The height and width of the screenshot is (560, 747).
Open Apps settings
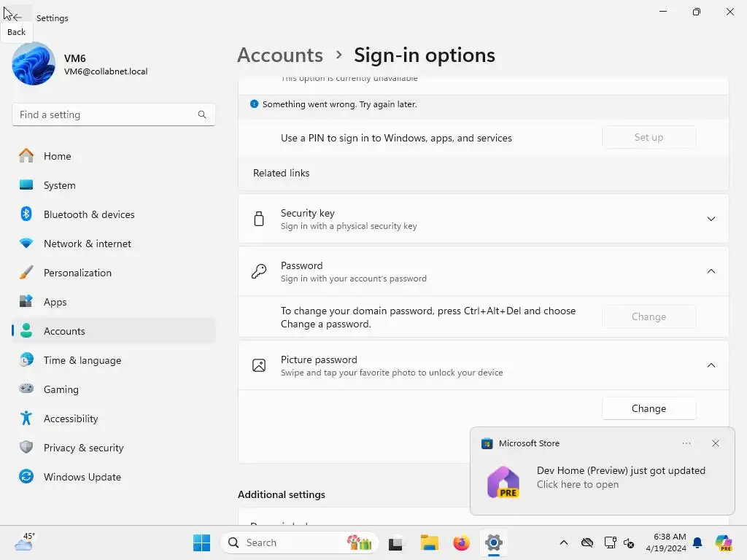click(x=113, y=302)
